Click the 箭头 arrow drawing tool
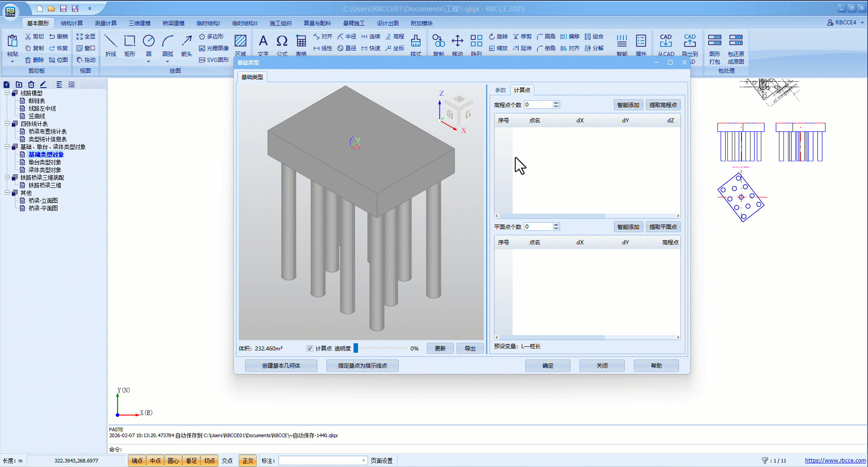Image resolution: width=868 pixels, height=467 pixels. click(x=187, y=45)
